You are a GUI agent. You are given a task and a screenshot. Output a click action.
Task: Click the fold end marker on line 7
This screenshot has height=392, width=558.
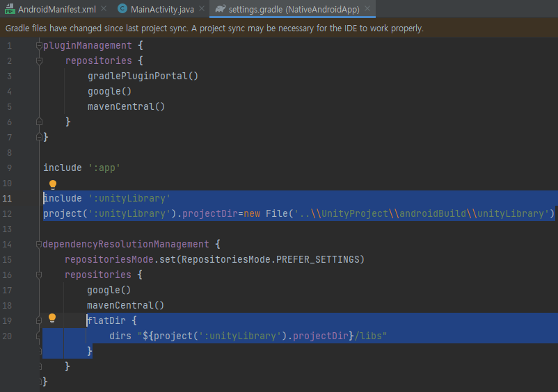(x=39, y=137)
